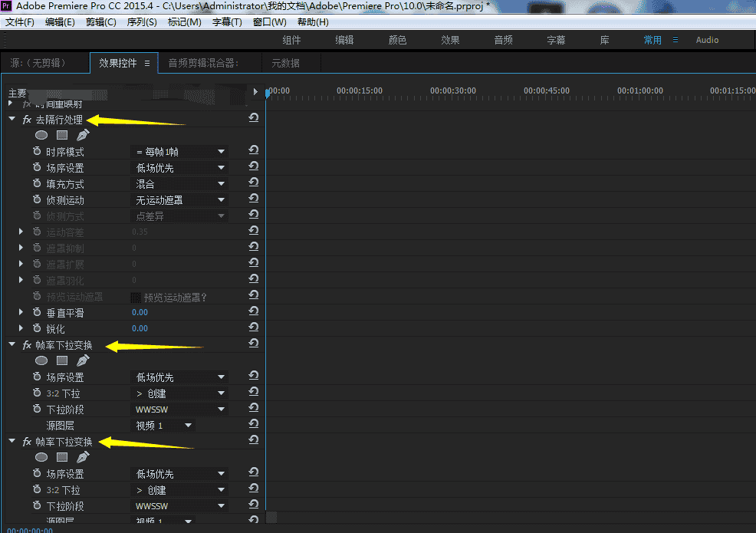Create a rectangle mask on 去隔行处理 effect

[x=62, y=134]
